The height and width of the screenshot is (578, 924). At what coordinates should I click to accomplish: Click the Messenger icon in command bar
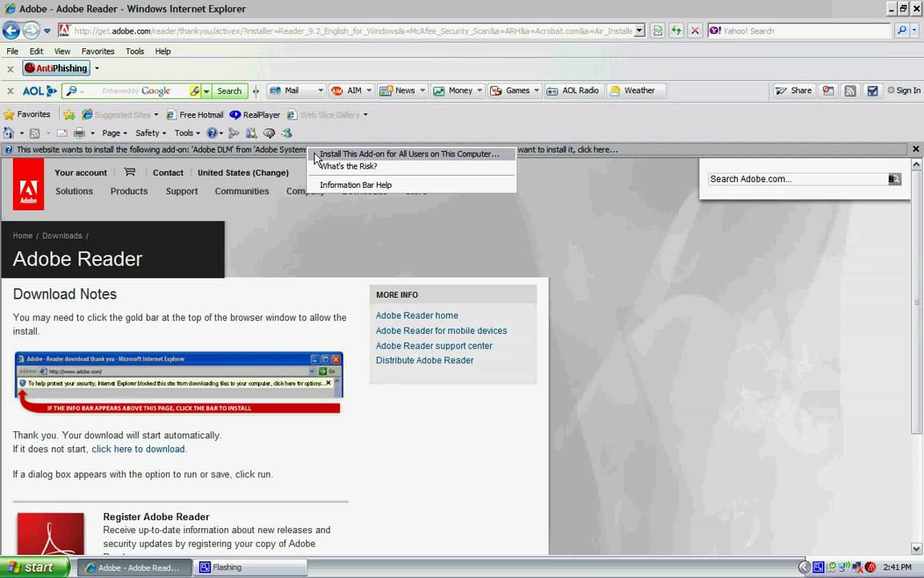287,133
